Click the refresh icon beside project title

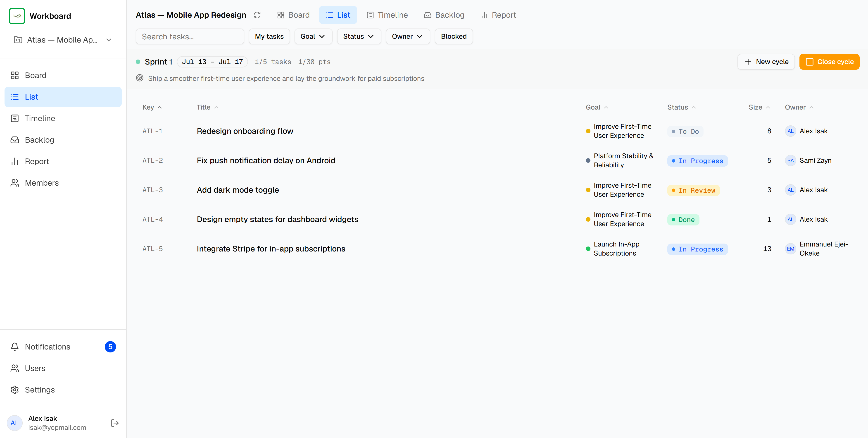tap(257, 15)
